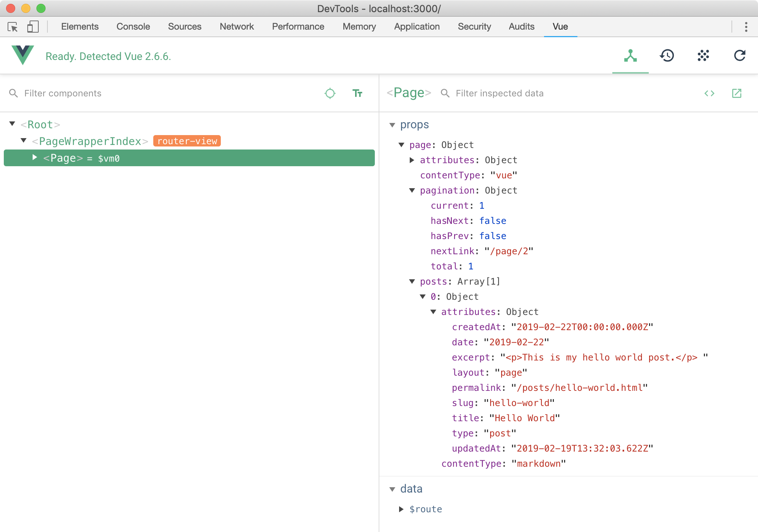Select the Page component in the tree
The width and height of the screenshot is (758, 532).
pos(63,158)
